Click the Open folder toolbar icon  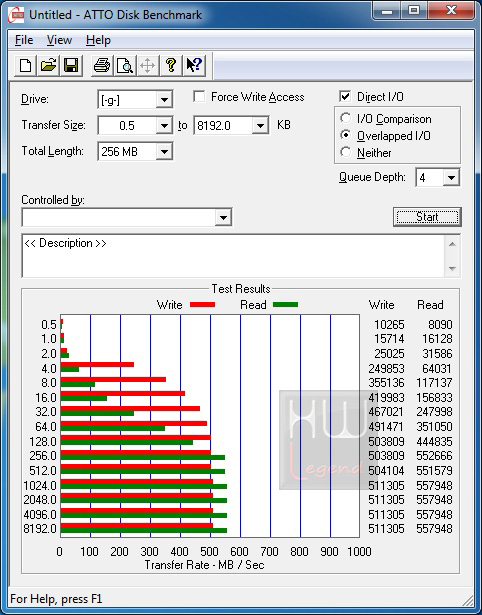click(x=48, y=65)
